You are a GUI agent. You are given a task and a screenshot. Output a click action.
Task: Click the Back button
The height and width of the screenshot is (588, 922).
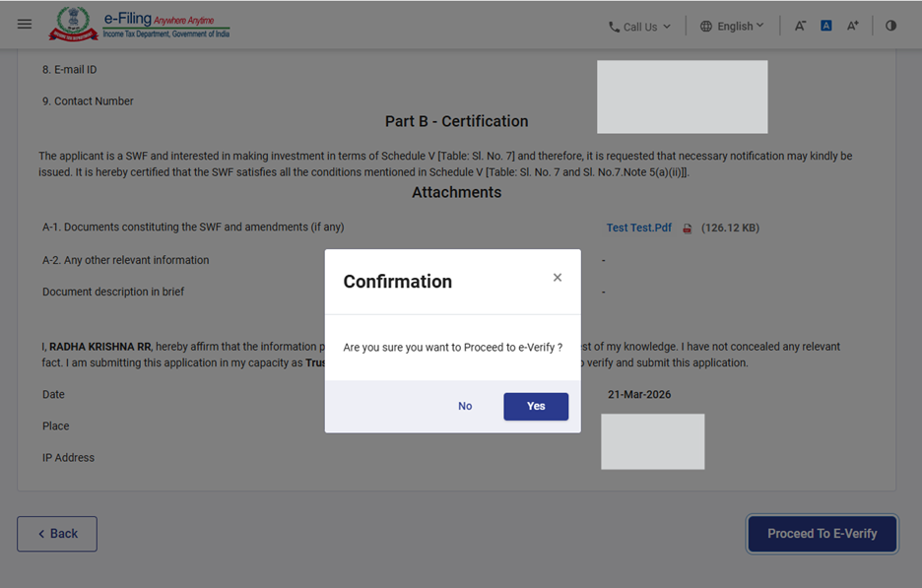57,534
